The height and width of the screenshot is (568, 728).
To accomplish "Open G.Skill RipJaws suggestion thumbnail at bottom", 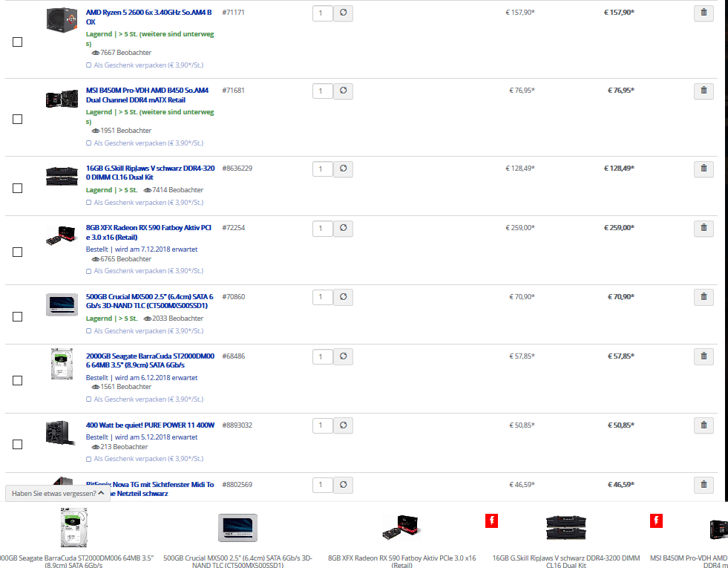I will click(566, 527).
